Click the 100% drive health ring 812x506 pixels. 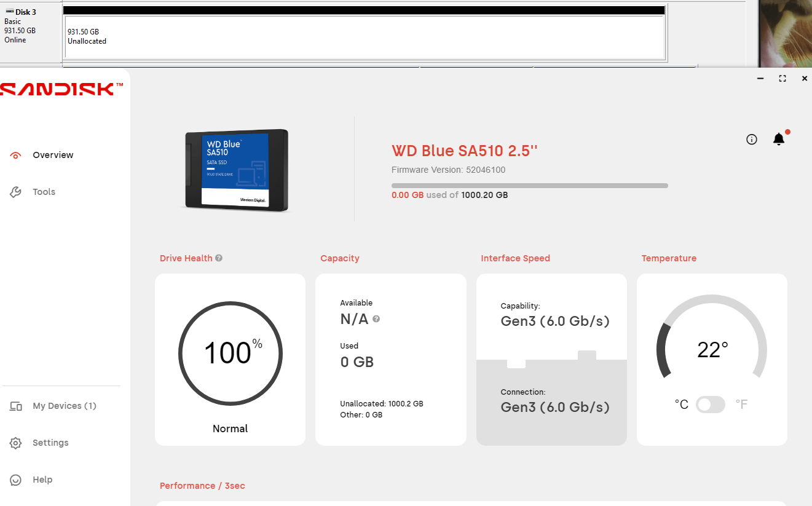[230, 354]
